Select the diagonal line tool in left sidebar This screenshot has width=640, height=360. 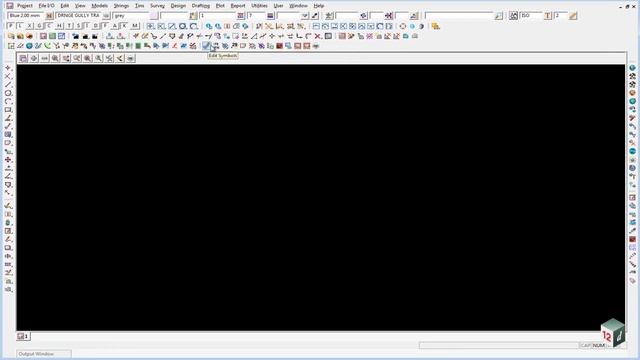[8, 84]
